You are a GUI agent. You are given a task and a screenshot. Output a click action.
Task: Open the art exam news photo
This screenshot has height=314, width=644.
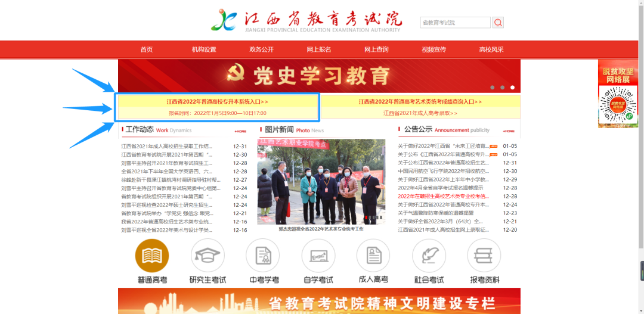click(321, 182)
